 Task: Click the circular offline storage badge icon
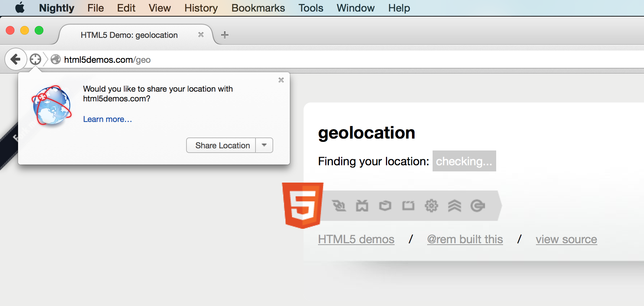tap(477, 206)
